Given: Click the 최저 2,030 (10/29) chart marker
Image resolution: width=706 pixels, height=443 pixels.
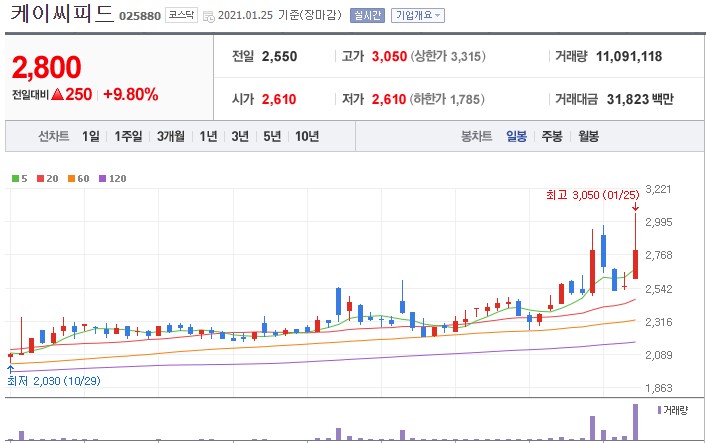Looking at the screenshot, I should pyautogui.click(x=54, y=381).
